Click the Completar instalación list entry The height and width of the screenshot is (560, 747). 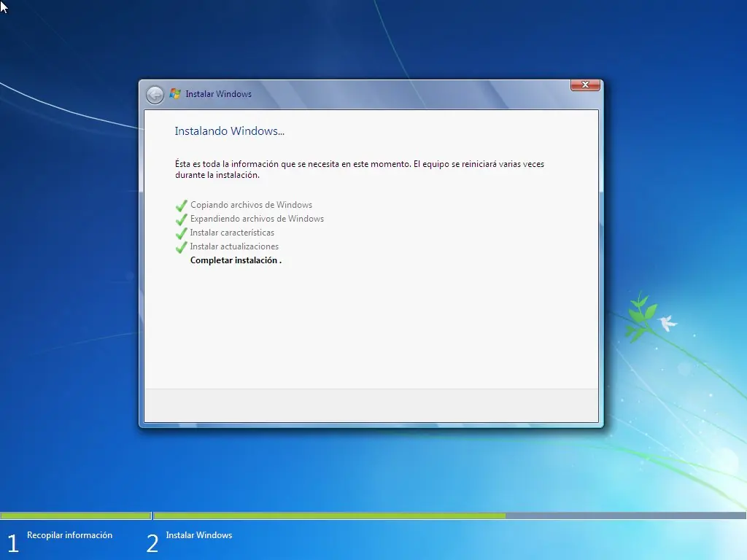[x=236, y=260]
